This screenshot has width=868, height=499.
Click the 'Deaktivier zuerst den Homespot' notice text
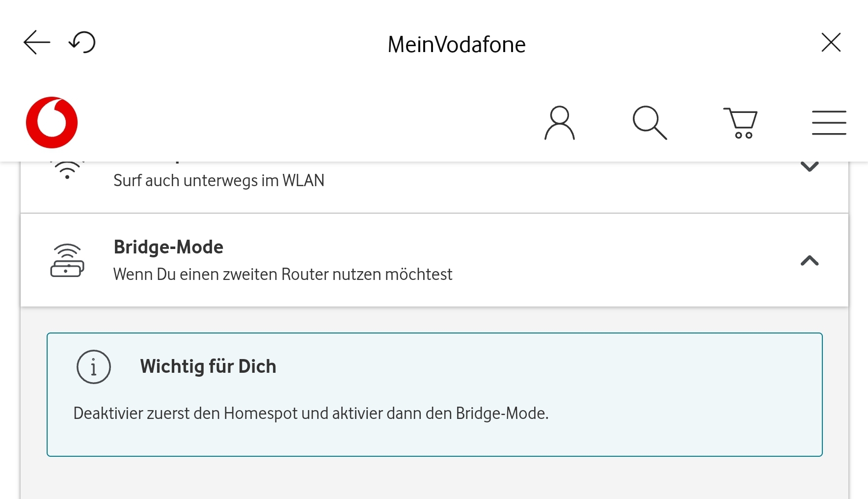[310, 414]
